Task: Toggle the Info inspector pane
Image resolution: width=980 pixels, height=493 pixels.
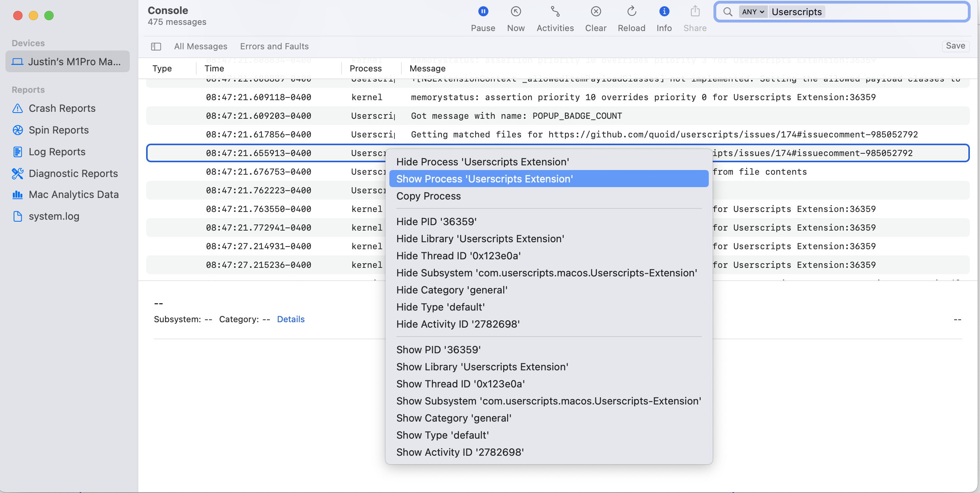Action: coord(664,12)
